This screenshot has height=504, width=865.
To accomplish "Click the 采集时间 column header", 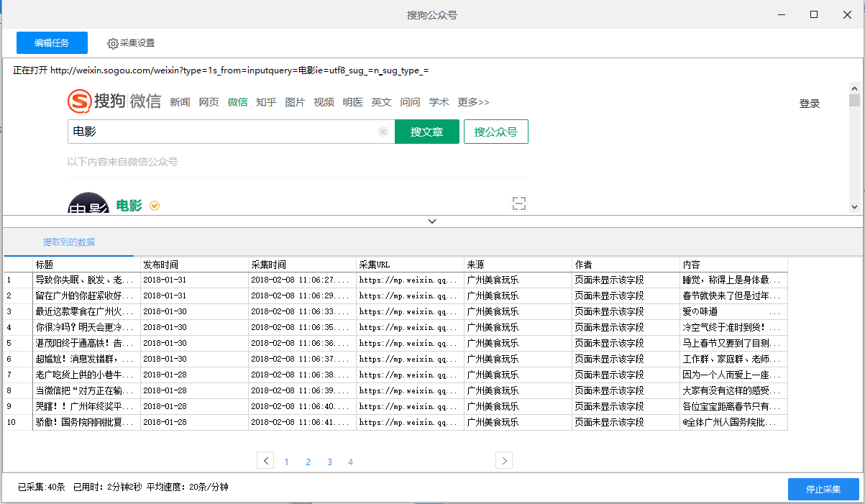I will click(302, 265).
